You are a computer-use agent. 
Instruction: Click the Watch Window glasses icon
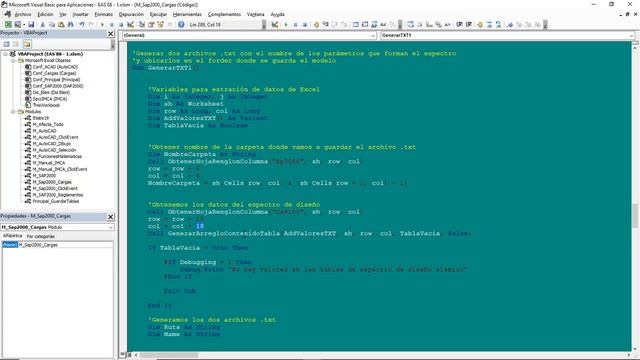point(374,24)
